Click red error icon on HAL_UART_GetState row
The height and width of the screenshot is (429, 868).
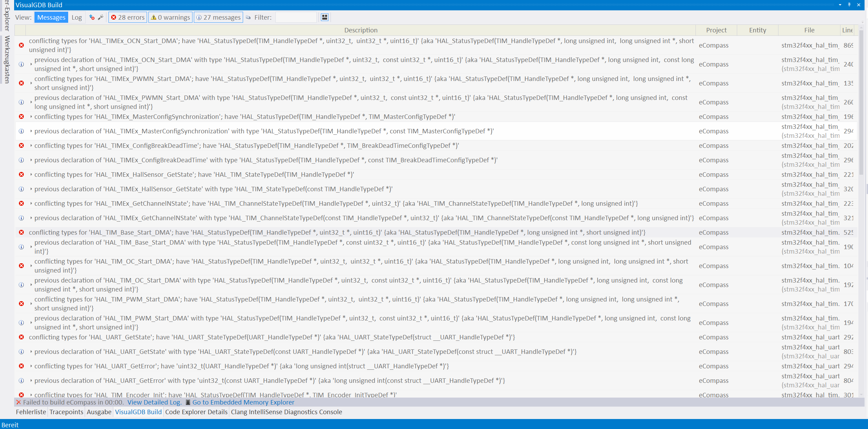click(21, 337)
